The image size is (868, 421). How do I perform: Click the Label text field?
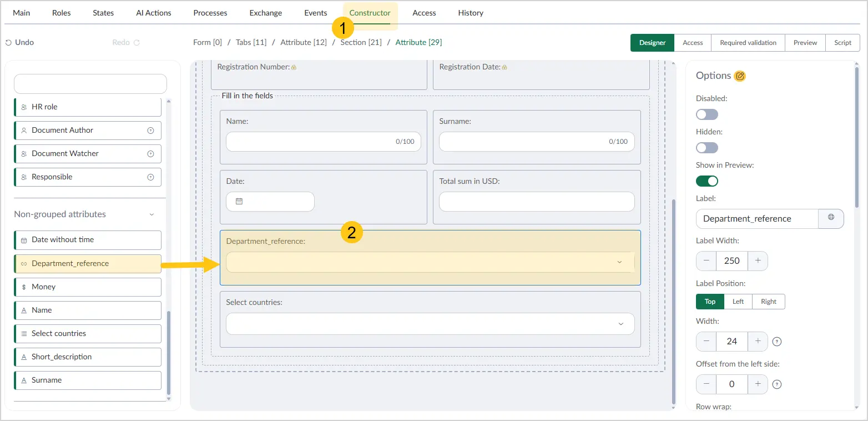click(x=757, y=219)
